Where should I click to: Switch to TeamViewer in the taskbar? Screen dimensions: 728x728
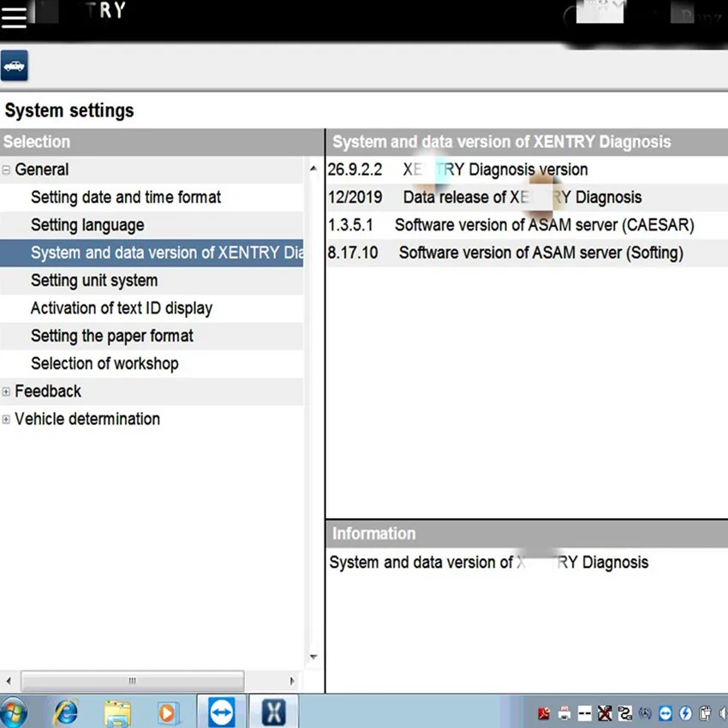[222, 711]
